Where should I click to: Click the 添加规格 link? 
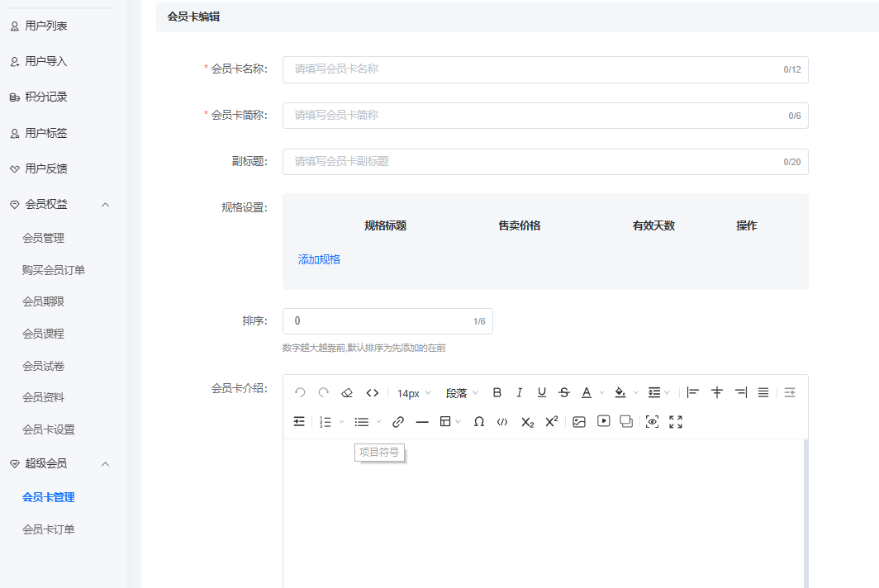tap(319, 259)
